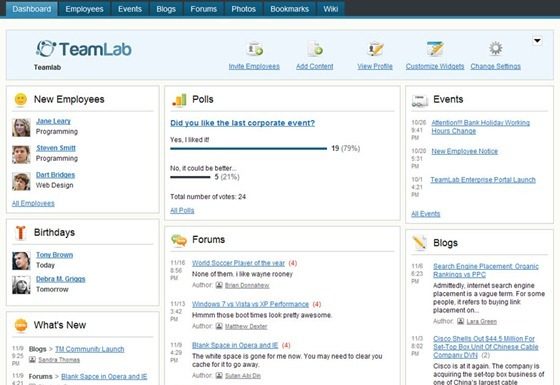The height and width of the screenshot is (385, 560).
Task: Click the Birthdays gift icon
Action: [x=21, y=232]
